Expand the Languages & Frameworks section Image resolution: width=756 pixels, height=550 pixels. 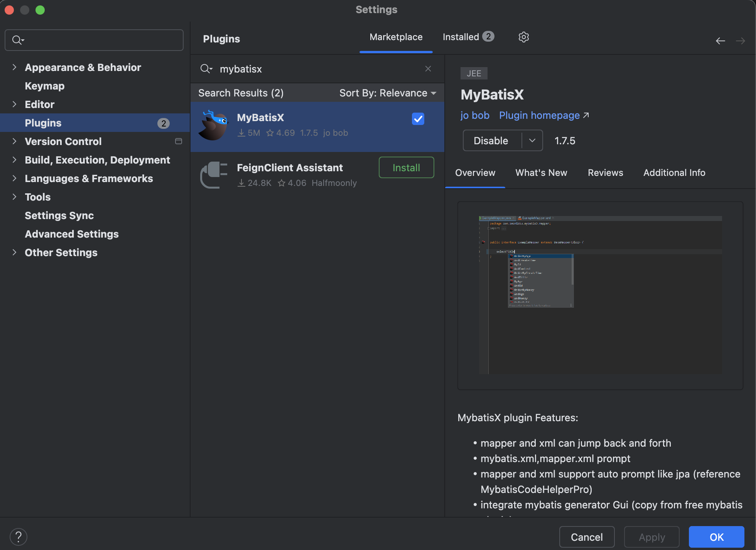coord(14,178)
